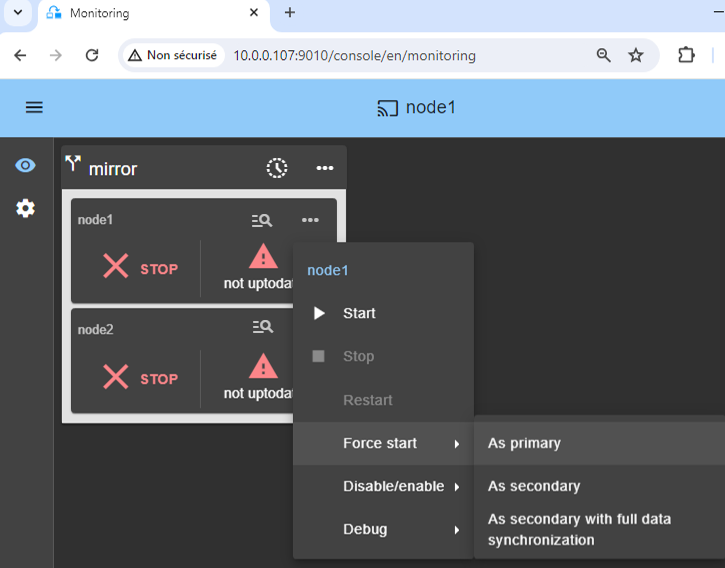
Task: Click the node1 three-dot actions menu
Action: (x=310, y=220)
